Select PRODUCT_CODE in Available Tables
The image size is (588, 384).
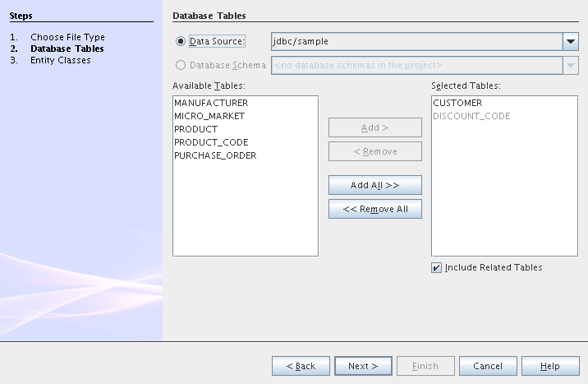(x=211, y=142)
